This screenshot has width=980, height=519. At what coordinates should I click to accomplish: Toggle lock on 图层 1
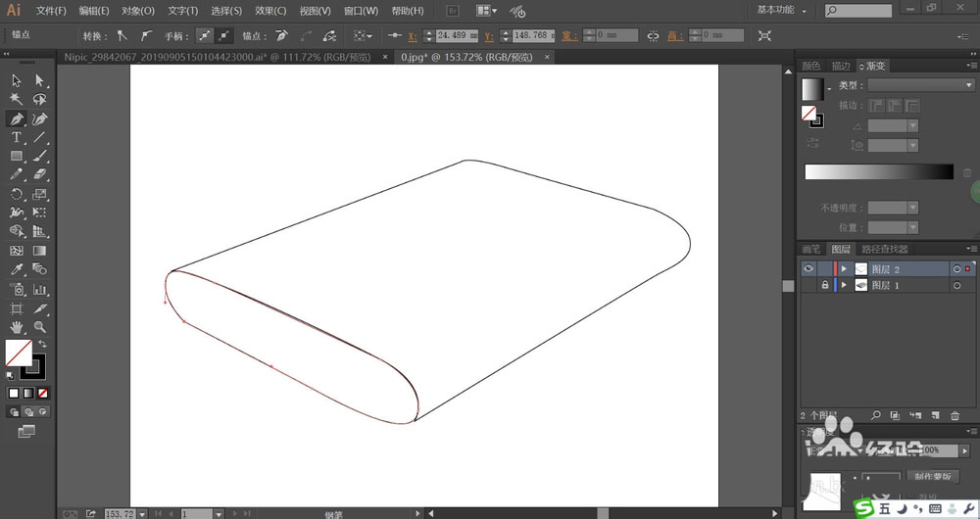pyautogui.click(x=825, y=285)
